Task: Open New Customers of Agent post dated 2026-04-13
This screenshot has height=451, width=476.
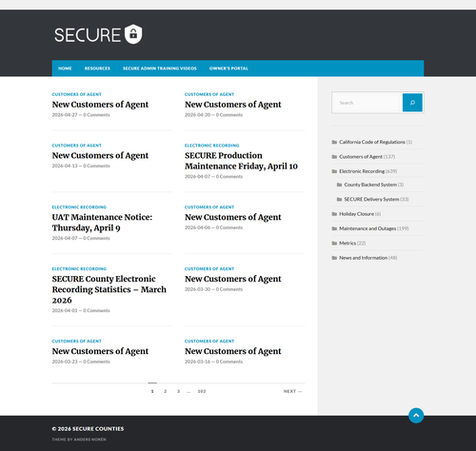Action: tap(100, 155)
